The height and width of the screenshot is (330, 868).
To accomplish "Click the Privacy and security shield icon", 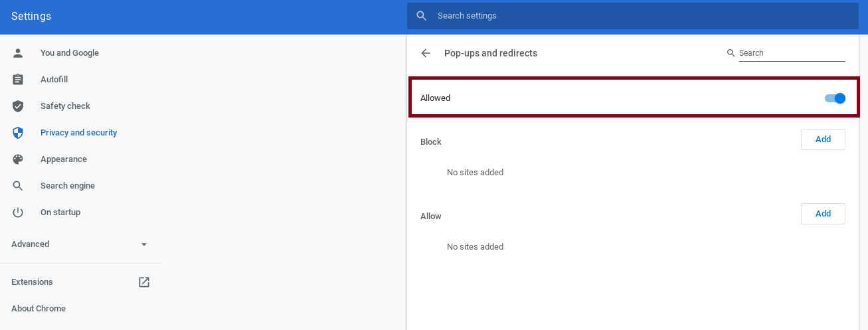I will [x=18, y=133].
